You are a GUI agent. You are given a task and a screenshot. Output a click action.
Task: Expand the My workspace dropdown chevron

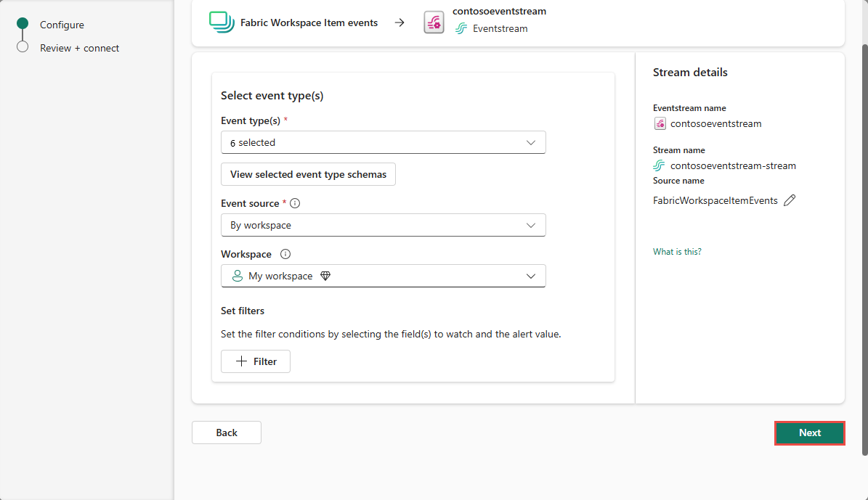pos(531,276)
